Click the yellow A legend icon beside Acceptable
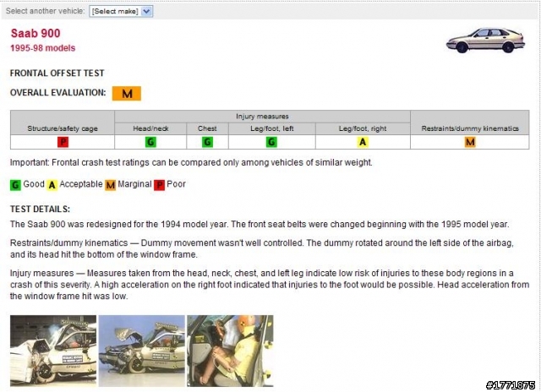This screenshot has height=392, width=541. point(52,185)
